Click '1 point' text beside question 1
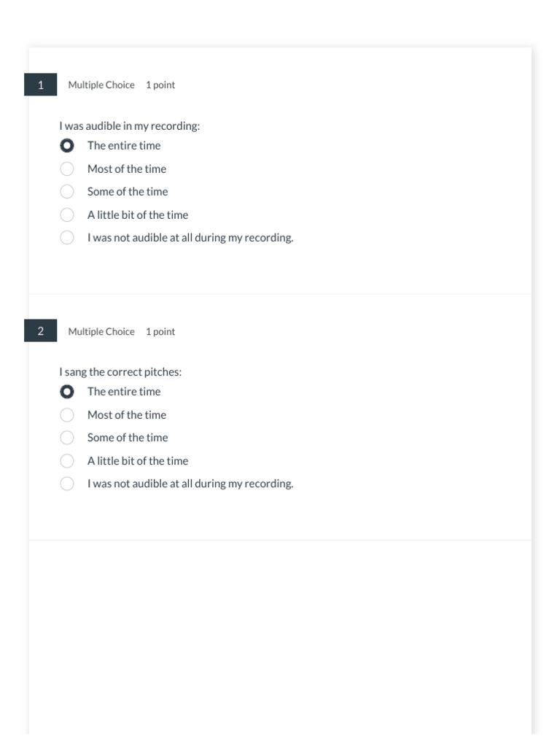The width and height of the screenshot is (560, 747). 160,85
